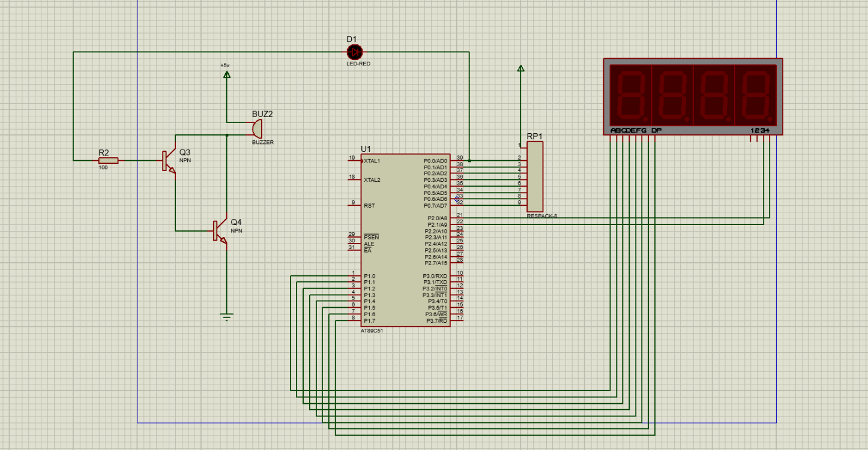
Task: Click the XTAL2 pin label
Action: click(372, 180)
